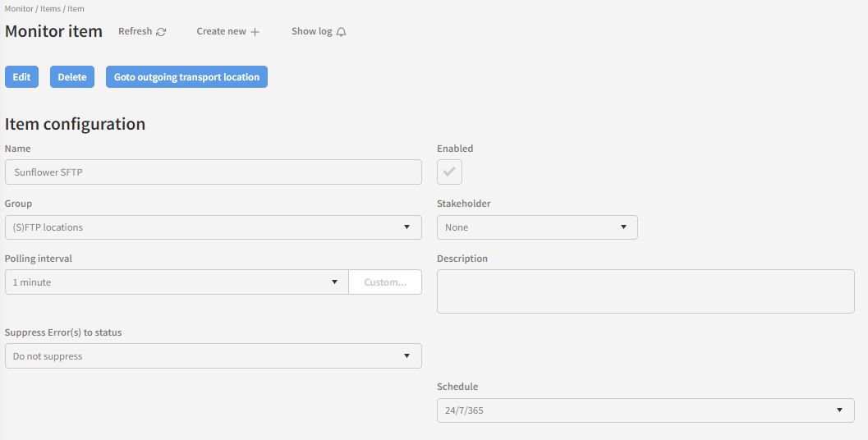Expand the Stakeholder dropdown
Screen dimensions: 868x440
(x=537, y=227)
